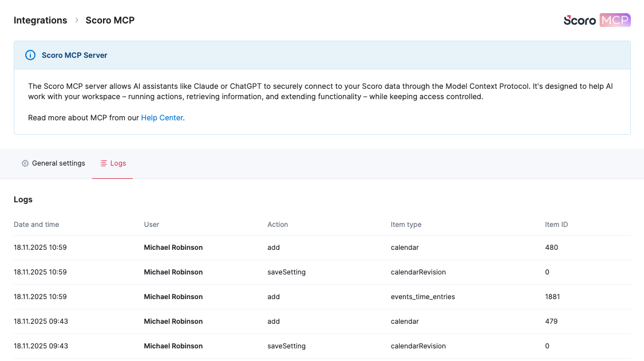This screenshot has height=361, width=644.
Task: Click the Item type column header
Action: pos(406,225)
